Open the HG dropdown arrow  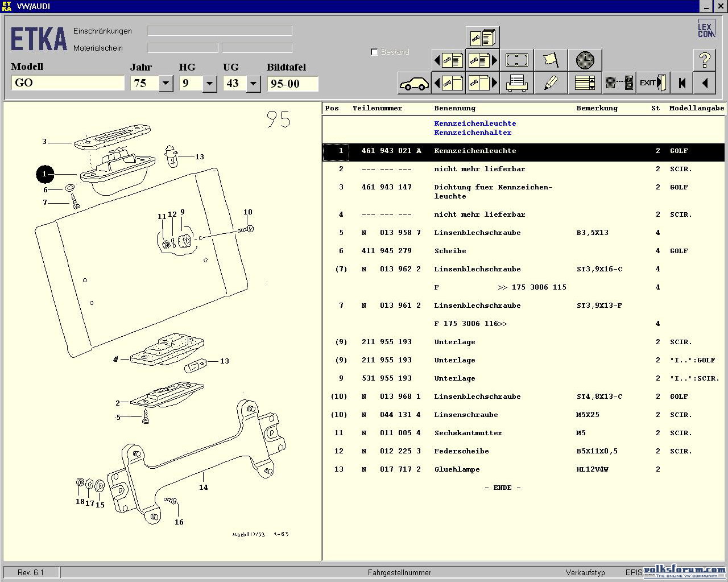[x=210, y=84]
